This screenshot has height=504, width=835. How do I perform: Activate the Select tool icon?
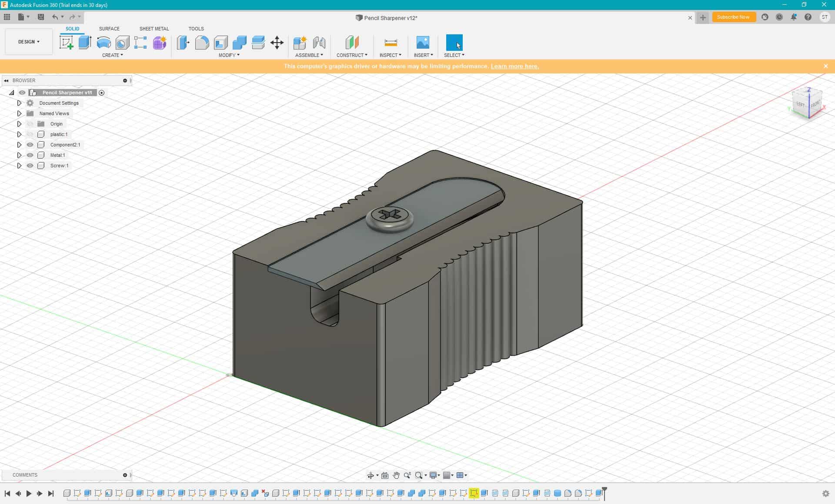(454, 43)
